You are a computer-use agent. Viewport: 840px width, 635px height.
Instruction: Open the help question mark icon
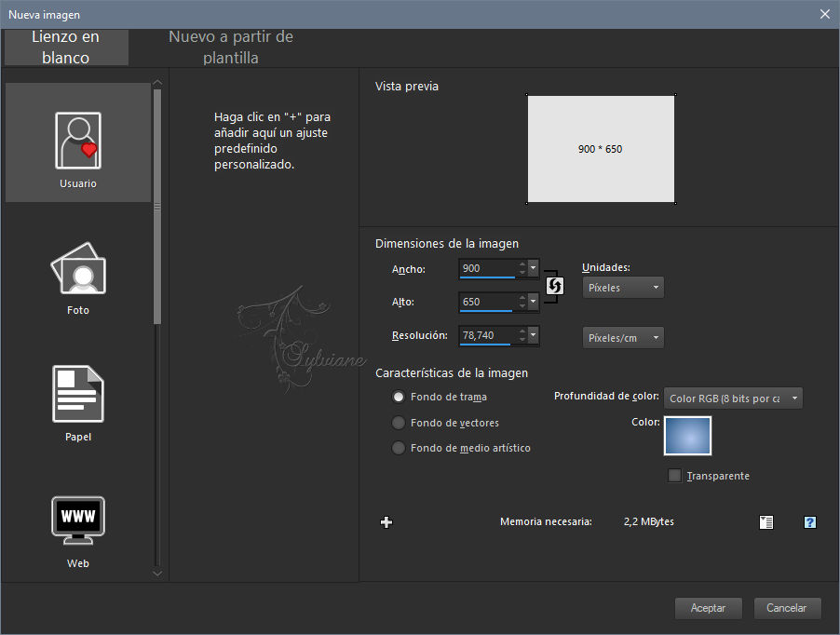[x=810, y=522]
